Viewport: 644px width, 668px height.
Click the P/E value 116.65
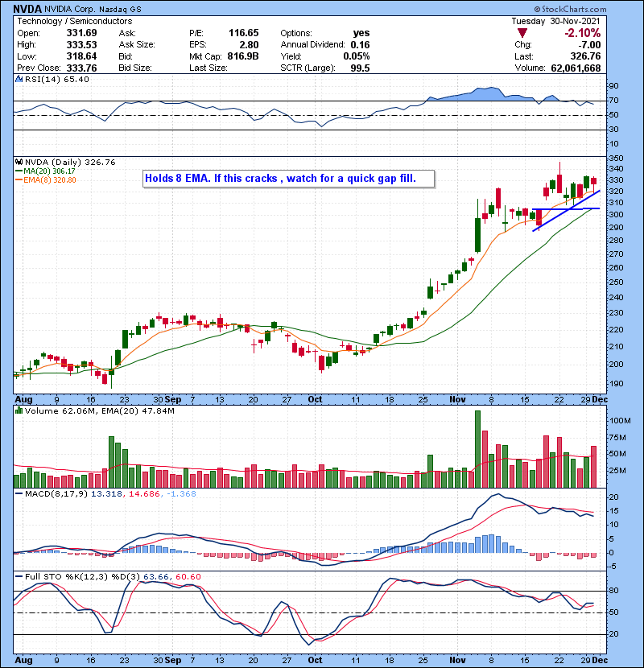point(243,33)
